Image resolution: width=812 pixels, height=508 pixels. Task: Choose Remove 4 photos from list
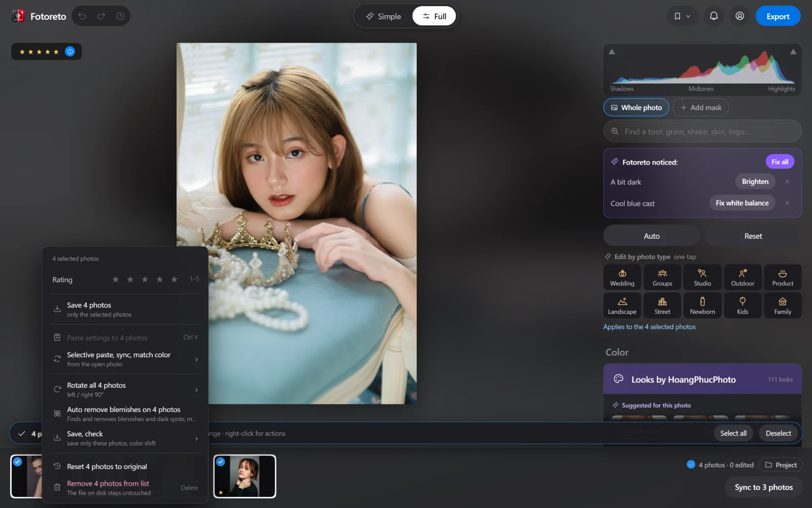125,488
